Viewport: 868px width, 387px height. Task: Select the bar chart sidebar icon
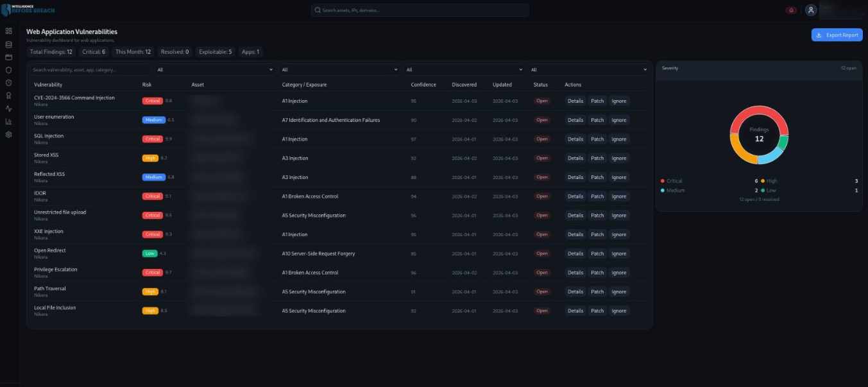pyautogui.click(x=9, y=121)
